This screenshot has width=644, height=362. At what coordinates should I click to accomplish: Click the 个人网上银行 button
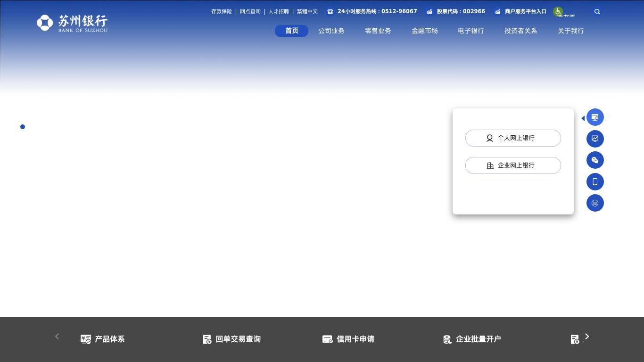tap(513, 138)
